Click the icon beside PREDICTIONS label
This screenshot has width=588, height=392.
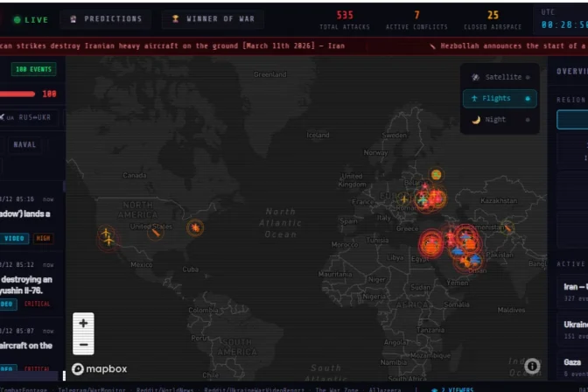pyautogui.click(x=73, y=18)
